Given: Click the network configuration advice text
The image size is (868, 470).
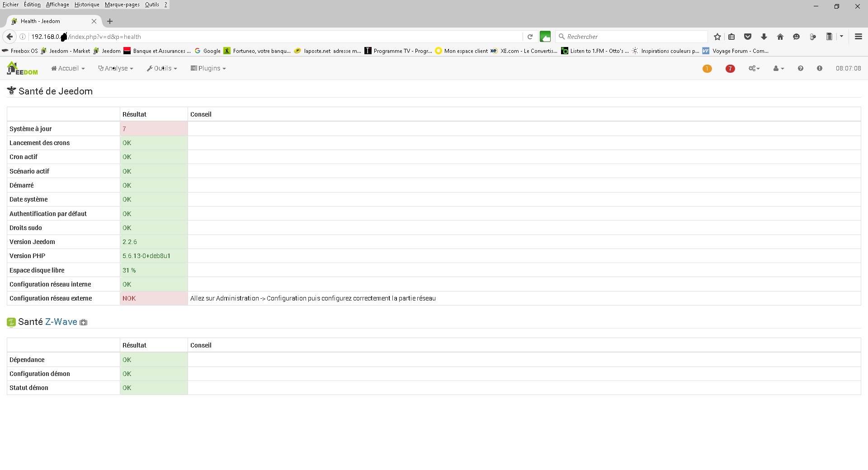Looking at the screenshot, I should pyautogui.click(x=313, y=298).
